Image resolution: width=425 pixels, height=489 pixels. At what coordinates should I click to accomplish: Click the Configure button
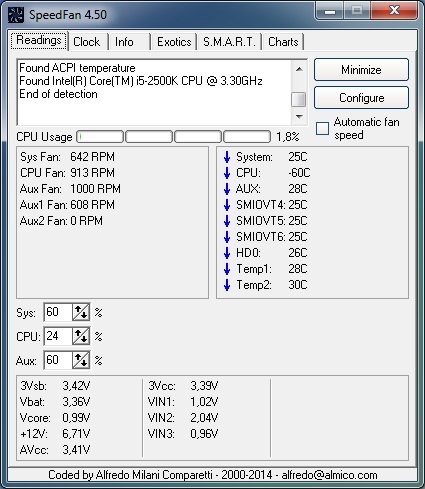pos(361,98)
